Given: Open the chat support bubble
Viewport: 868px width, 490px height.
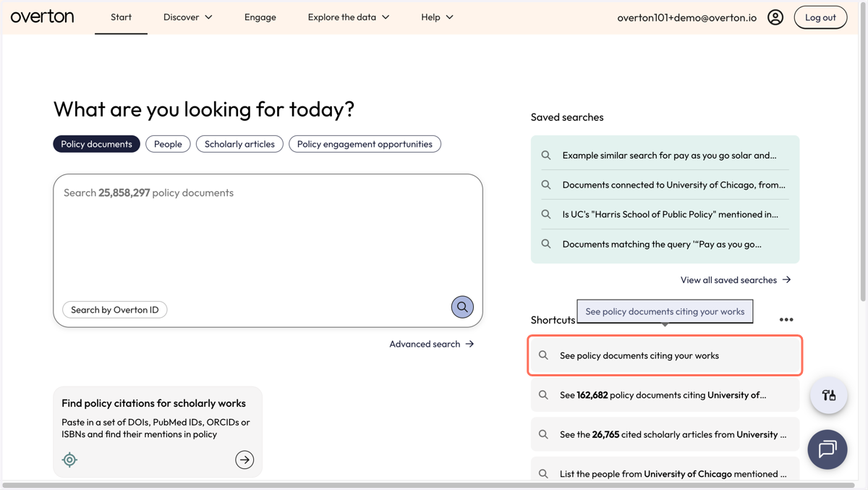Looking at the screenshot, I should coord(827,449).
